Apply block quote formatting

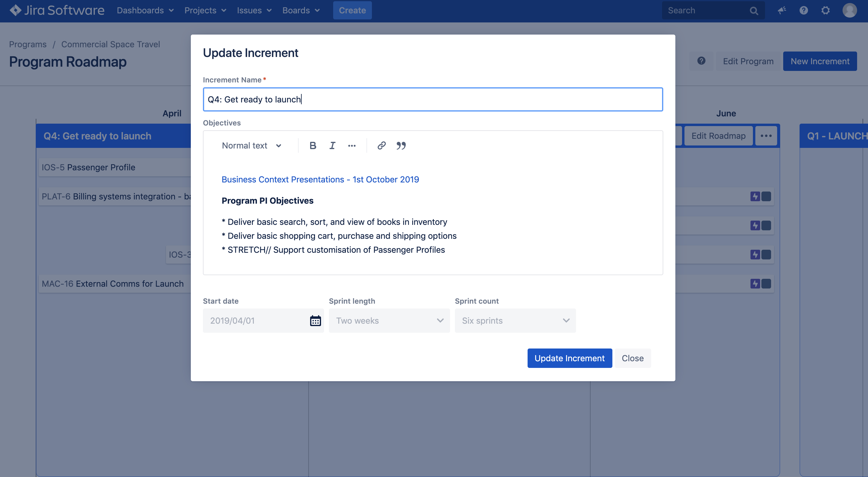(401, 146)
